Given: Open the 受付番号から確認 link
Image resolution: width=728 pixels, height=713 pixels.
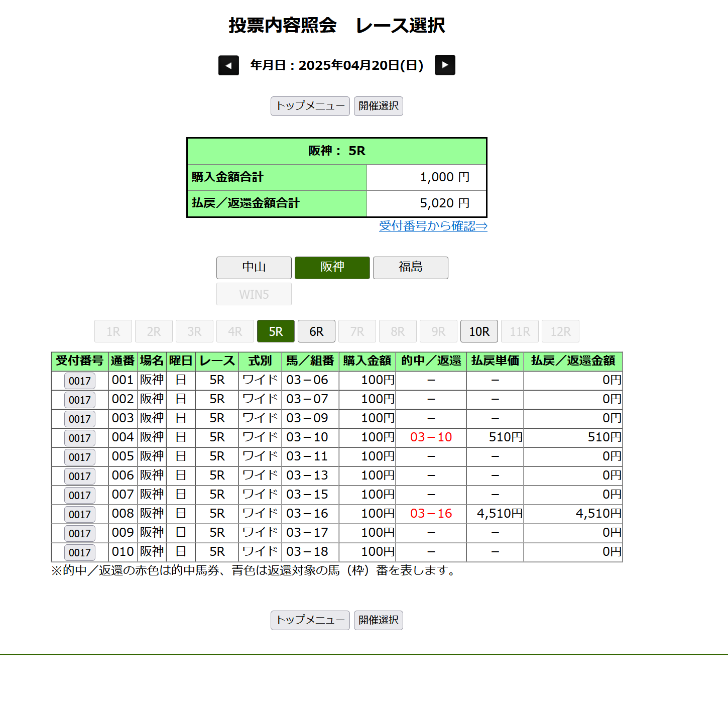Looking at the screenshot, I should click(433, 226).
